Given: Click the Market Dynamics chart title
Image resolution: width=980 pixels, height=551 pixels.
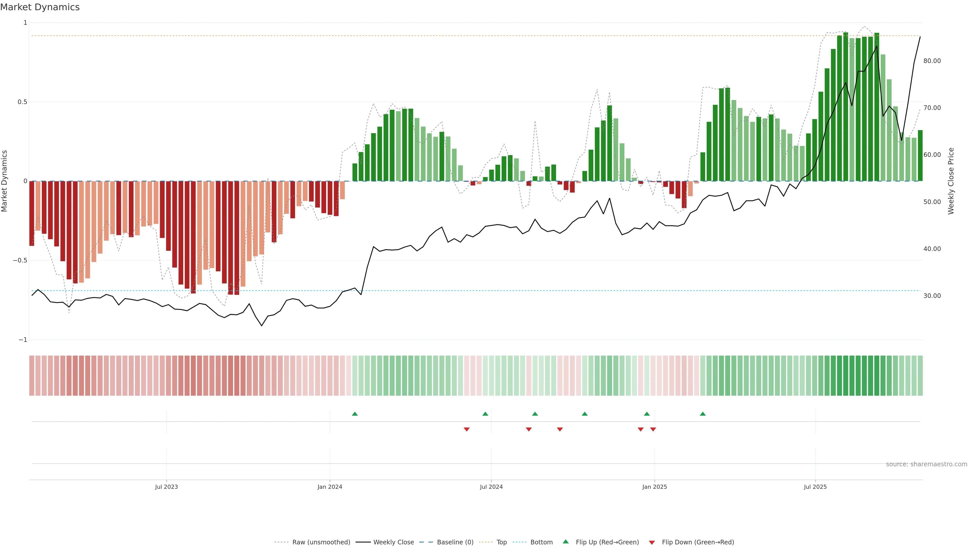Looking at the screenshot, I should click(x=40, y=7).
